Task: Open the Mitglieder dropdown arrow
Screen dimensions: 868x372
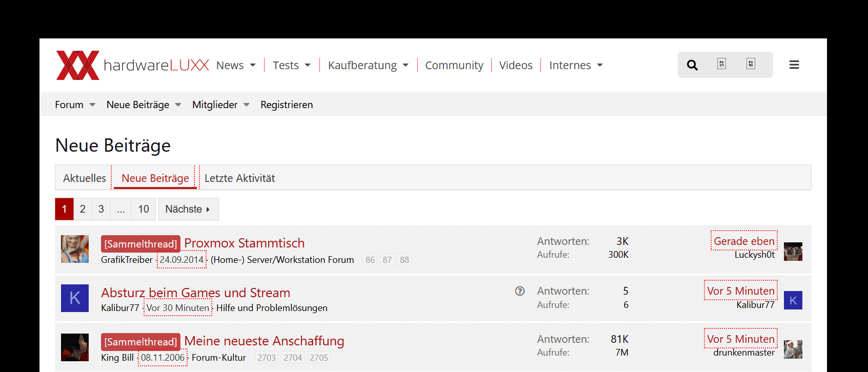Action: [x=247, y=105]
